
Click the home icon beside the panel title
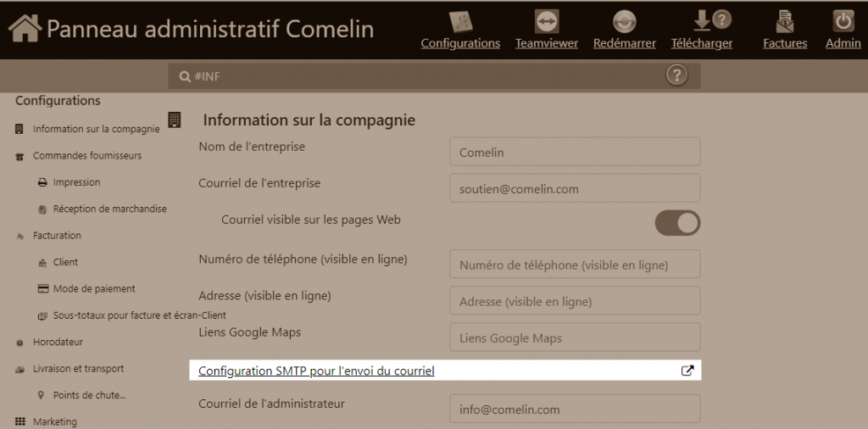[x=25, y=28]
